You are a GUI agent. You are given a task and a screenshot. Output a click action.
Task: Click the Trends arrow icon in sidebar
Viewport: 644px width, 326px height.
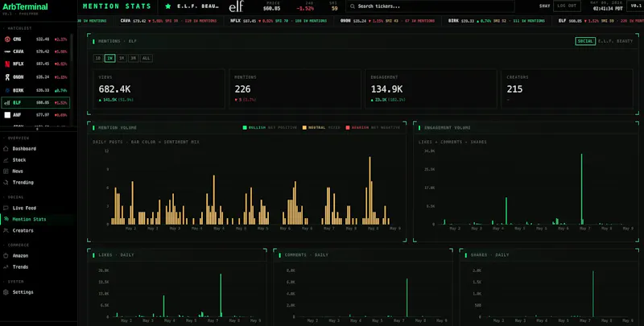point(6,267)
